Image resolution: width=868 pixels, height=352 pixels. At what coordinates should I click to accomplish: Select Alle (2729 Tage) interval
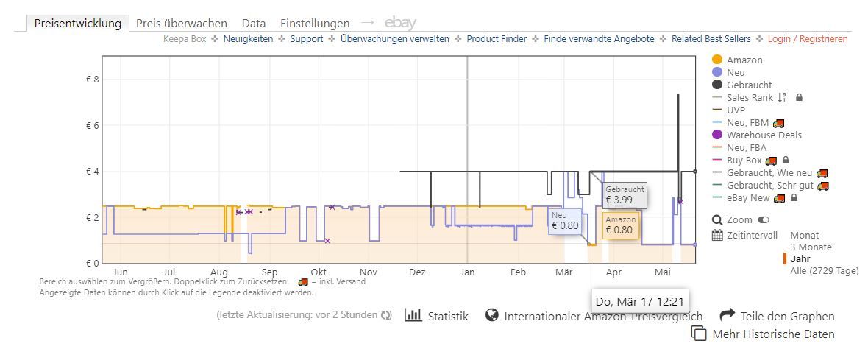point(825,270)
